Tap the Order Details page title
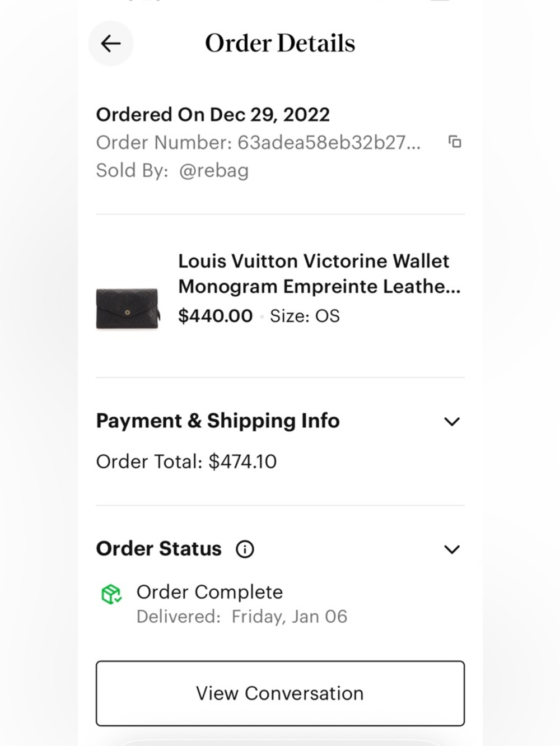Screen dimensions: 560x746 280,43
